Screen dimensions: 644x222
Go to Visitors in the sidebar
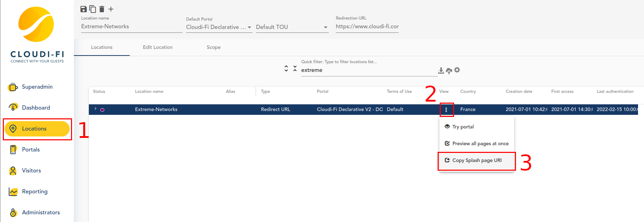click(37, 170)
